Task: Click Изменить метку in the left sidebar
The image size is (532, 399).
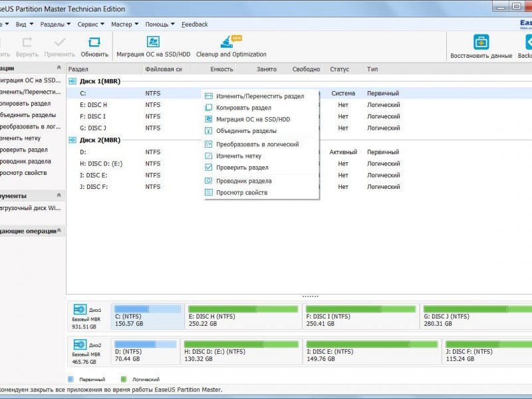Action: (21, 138)
